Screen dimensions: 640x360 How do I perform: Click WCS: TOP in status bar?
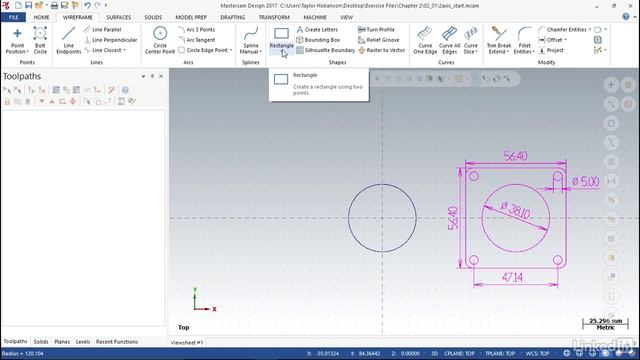point(537,353)
